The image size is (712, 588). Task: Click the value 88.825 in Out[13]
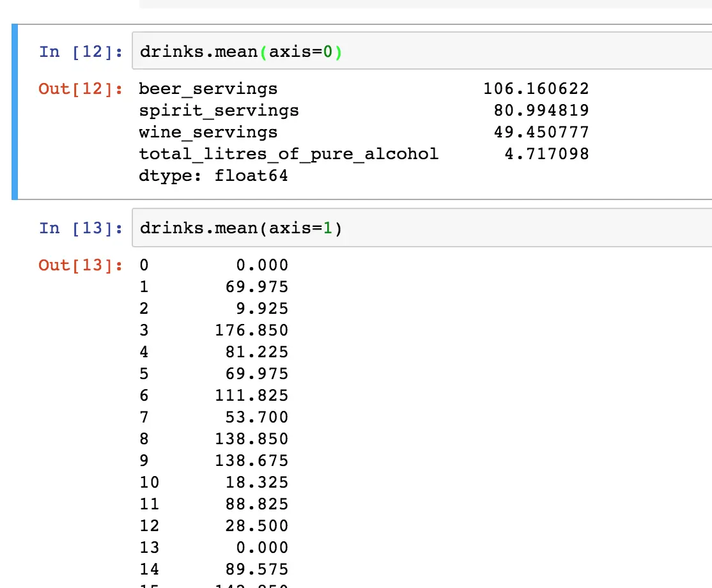pyautogui.click(x=257, y=504)
